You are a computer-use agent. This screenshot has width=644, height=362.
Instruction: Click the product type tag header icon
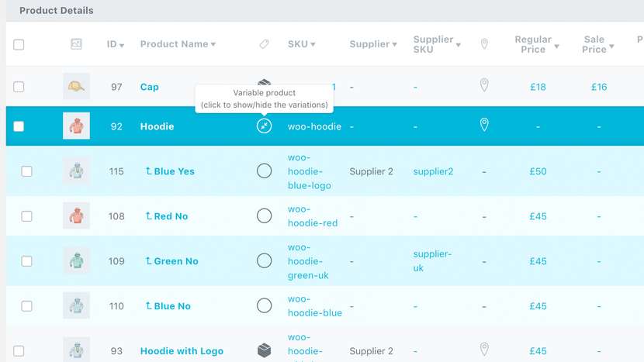[265, 44]
